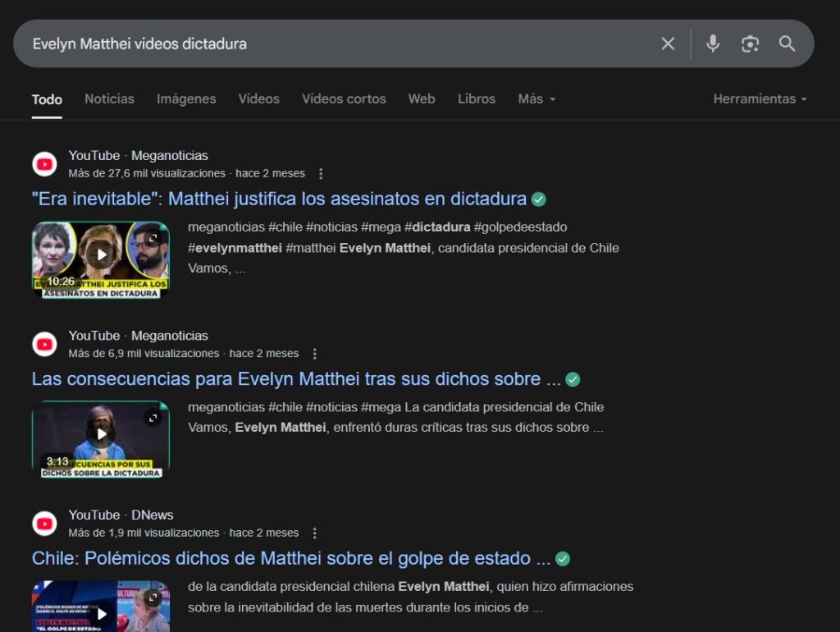840x632 pixels.
Task: Click the snippet mentioning #golpedeestado hashtags
Action: (x=404, y=248)
